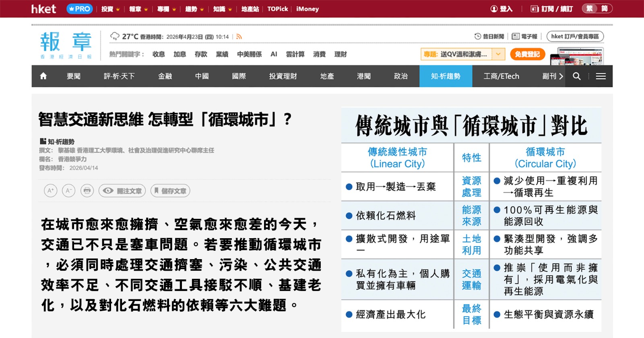
Task: Switch language to simplified (简)
Action: (x=604, y=9)
